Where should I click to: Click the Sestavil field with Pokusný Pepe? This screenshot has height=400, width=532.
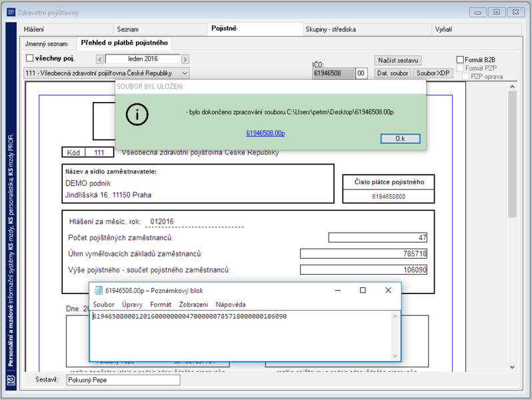coord(123,380)
